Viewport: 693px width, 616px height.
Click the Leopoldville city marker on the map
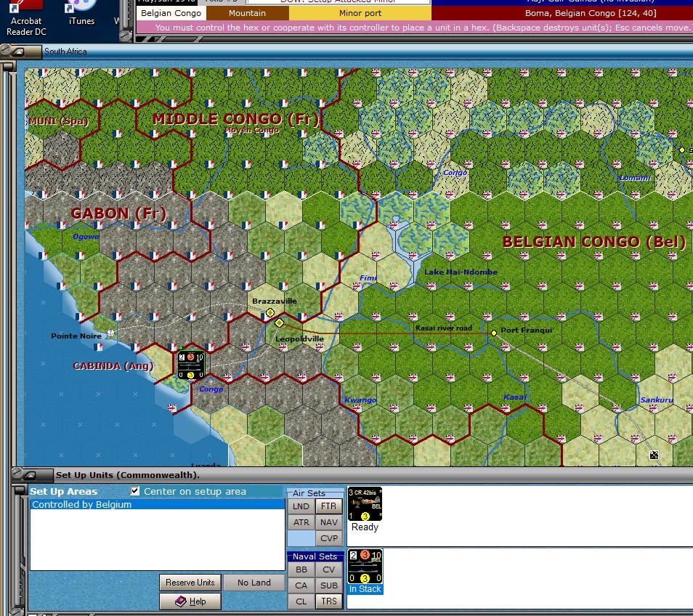[x=279, y=323]
